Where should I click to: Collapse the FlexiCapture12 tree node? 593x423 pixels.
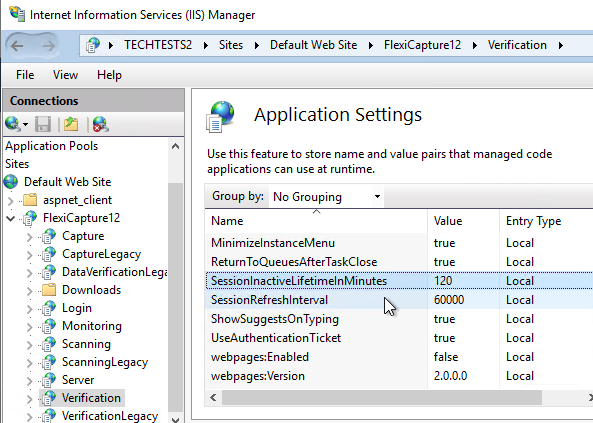coord(11,218)
